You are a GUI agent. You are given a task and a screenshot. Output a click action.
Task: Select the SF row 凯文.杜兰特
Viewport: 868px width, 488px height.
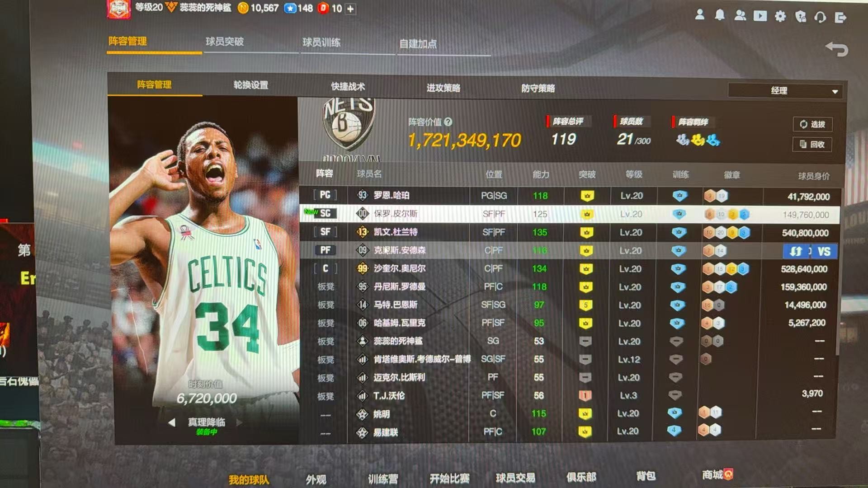[x=570, y=232]
